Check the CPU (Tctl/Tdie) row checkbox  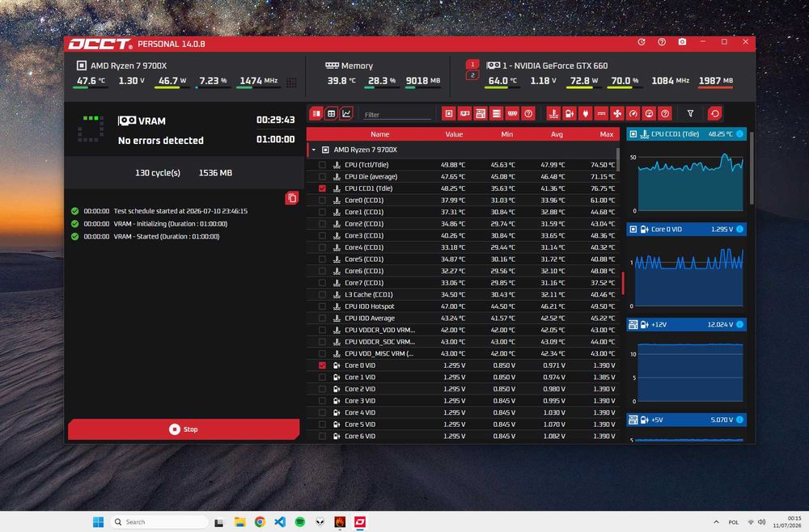click(322, 165)
